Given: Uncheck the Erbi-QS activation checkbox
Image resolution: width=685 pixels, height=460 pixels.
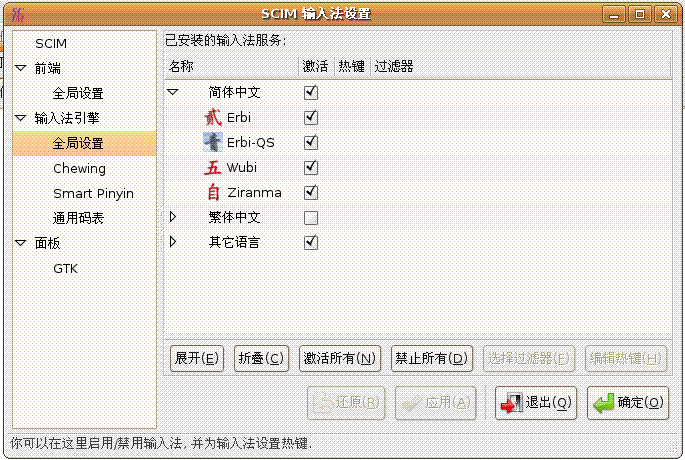Looking at the screenshot, I should [x=311, y=142].
